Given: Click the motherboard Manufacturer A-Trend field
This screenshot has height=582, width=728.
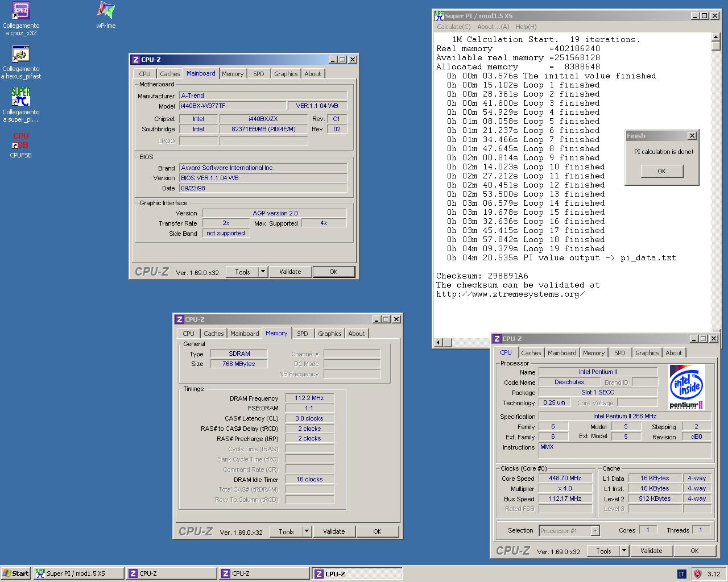Looking at the screenshot, I should coord(263,95).
